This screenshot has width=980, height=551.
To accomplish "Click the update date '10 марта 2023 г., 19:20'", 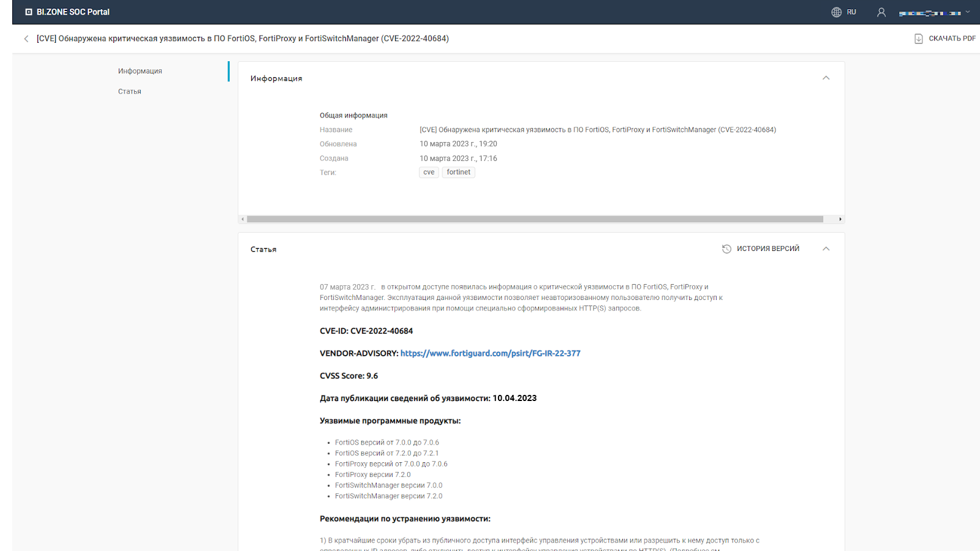I will tap(458, 144).
